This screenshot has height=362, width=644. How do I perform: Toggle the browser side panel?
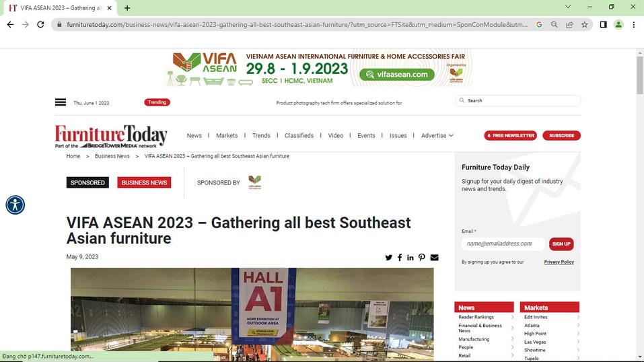(x=604, y=25)
